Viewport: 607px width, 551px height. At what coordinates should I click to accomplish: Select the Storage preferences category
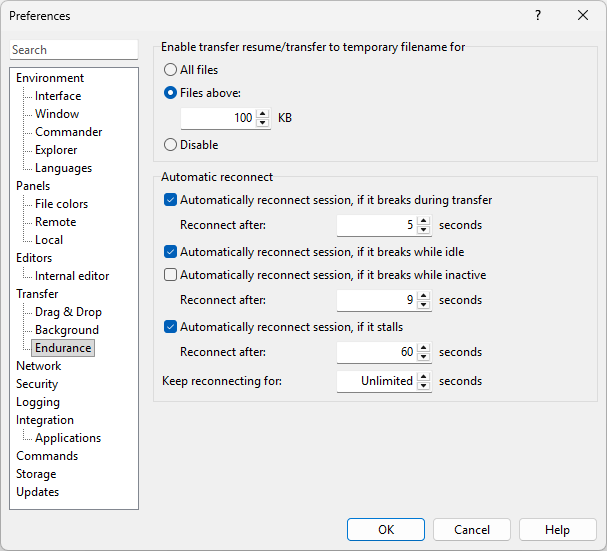pos(36,474)
